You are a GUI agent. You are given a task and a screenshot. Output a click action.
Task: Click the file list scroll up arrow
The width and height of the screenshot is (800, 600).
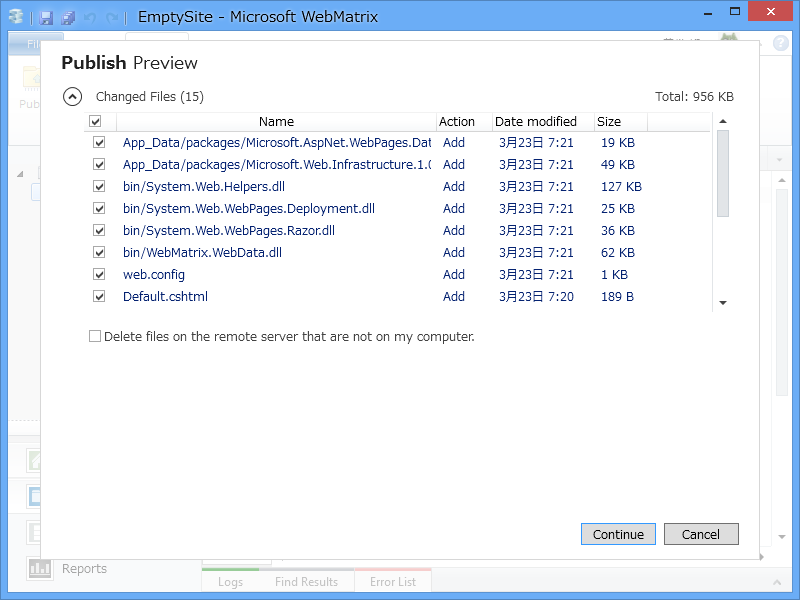click(x=722, y=121)
